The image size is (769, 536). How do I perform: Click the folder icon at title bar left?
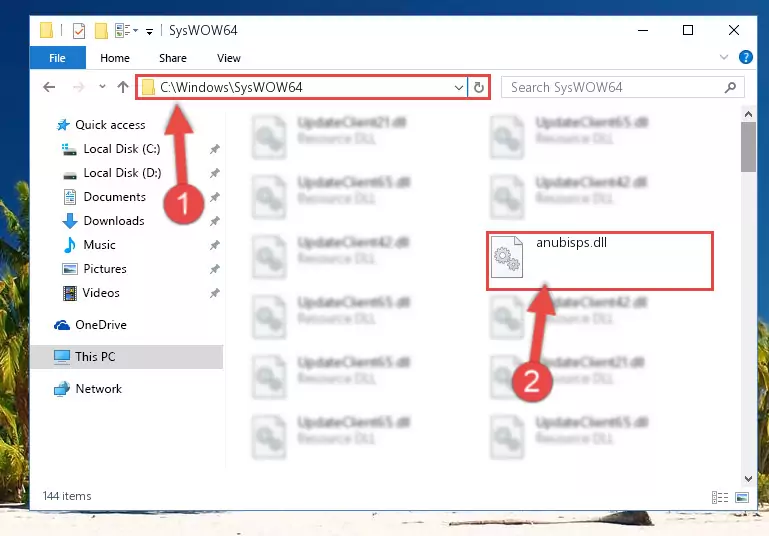click(47, 30)
